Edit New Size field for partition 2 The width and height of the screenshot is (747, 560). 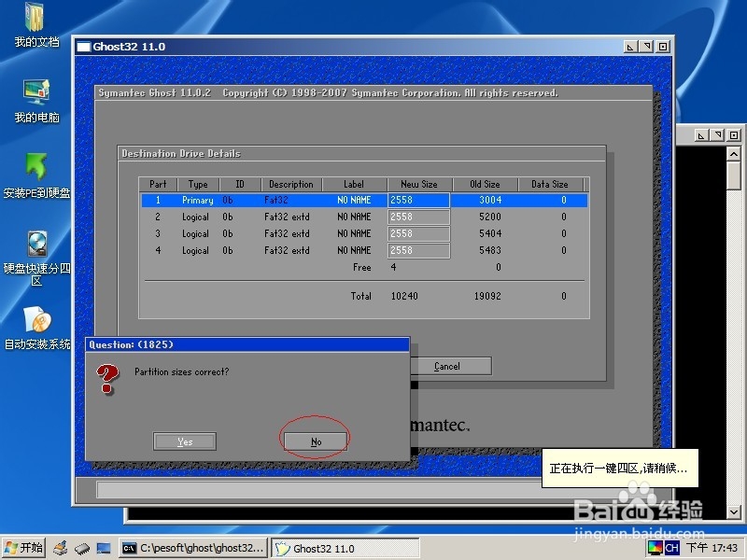418,217
